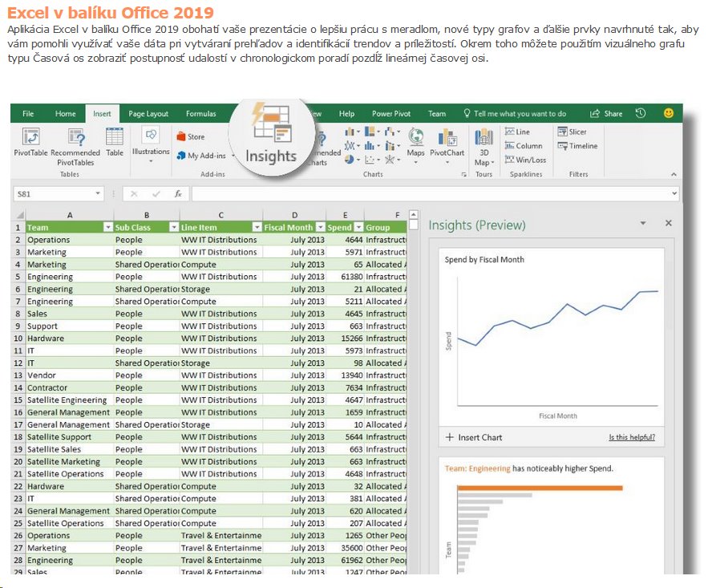
Task: Click the PivotChart icon
Action: (447, 138)
